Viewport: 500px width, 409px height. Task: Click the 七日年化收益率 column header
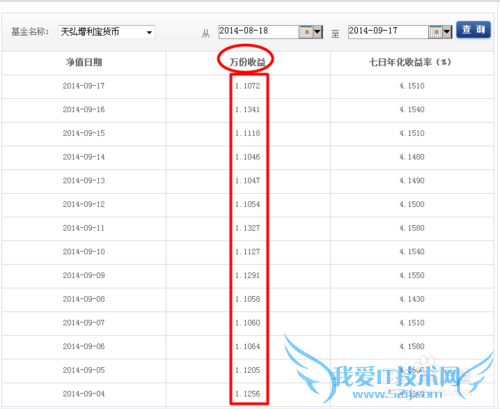coord(410,62)
